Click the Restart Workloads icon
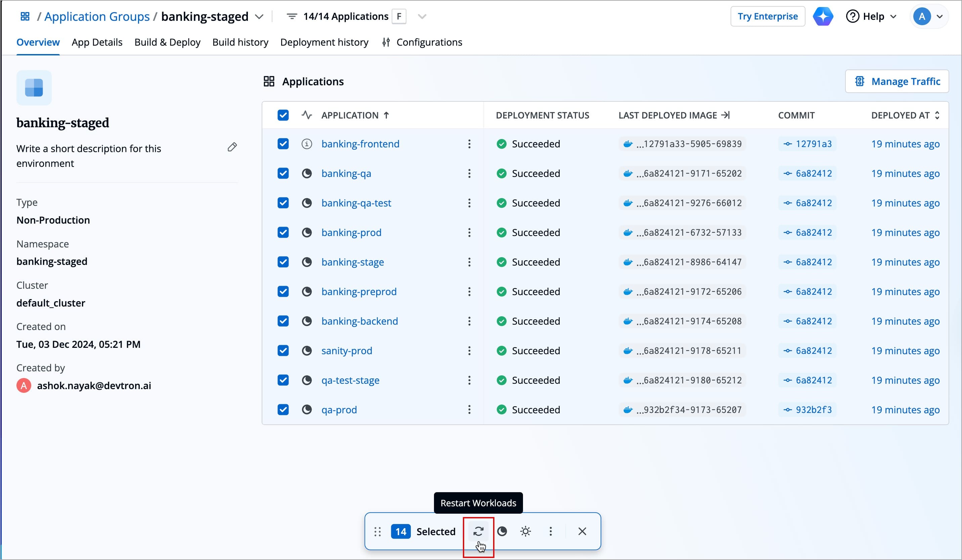962x560 pixels. coord(478,531)
